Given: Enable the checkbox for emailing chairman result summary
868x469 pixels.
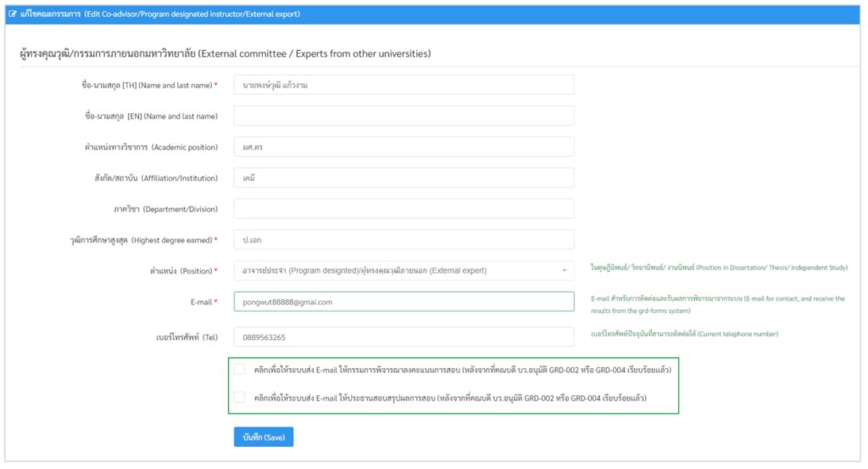Looking at the screenshot, I should [240, 397].
